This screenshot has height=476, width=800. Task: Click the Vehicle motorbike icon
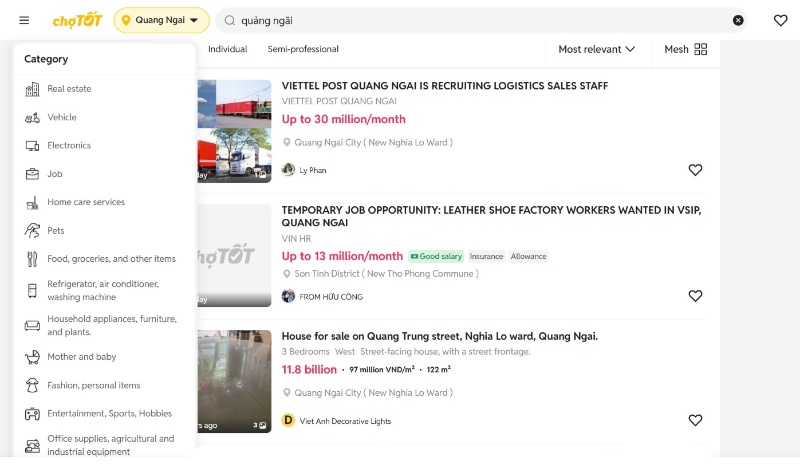click(x=32, y=118)
